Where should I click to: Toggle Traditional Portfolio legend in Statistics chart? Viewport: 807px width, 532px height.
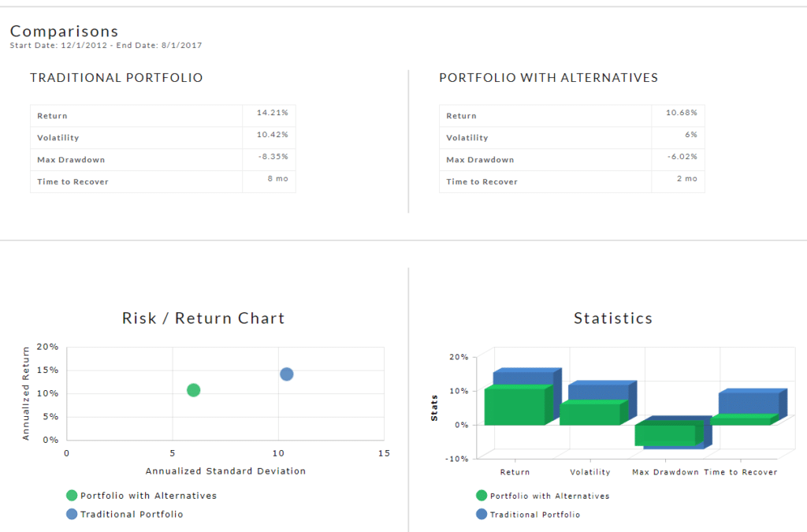[528, 515]
